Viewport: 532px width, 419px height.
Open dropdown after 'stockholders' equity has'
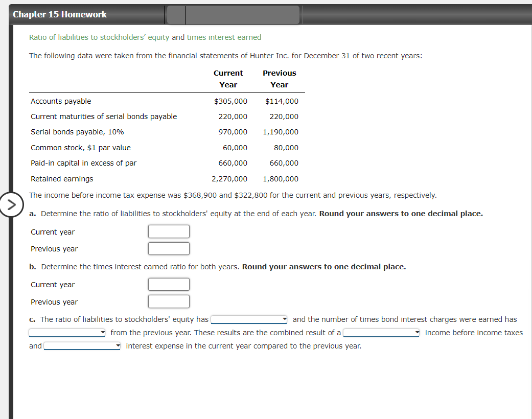(249, 319)
